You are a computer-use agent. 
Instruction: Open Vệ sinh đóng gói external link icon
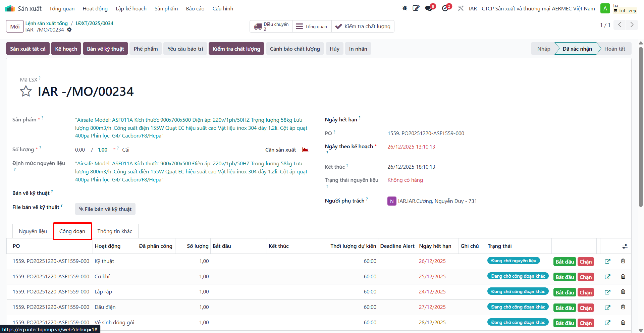[607, 323]
